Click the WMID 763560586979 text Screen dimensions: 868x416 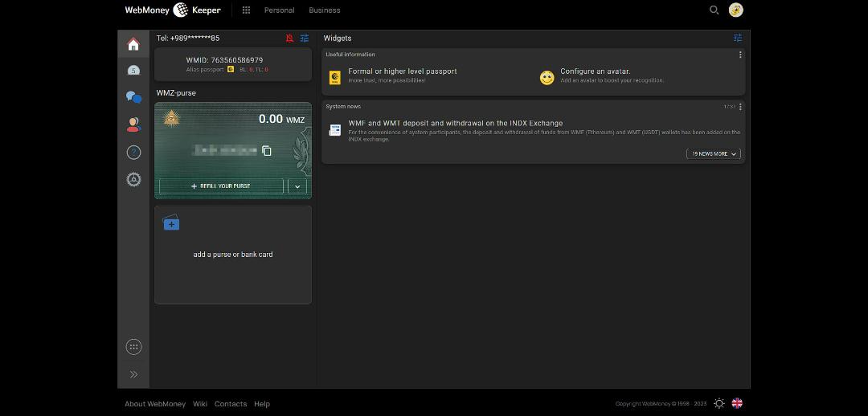(225, 59)
